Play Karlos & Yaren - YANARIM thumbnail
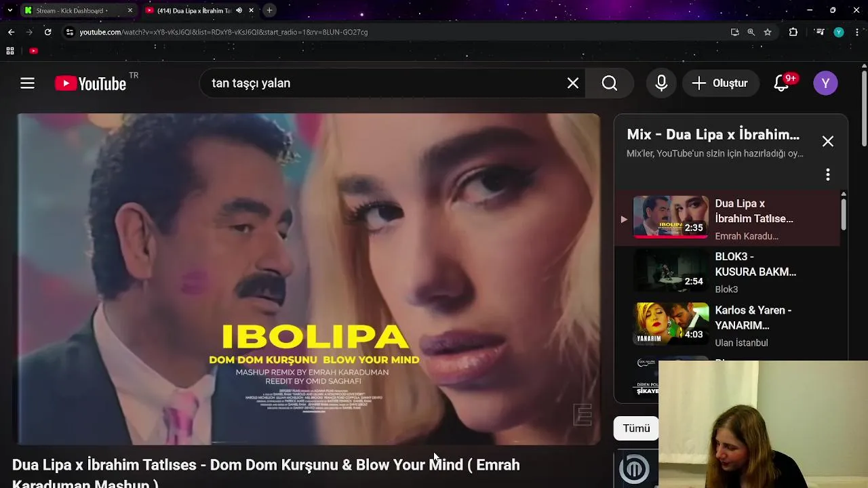The width and height of the screenshot is (868, 488). point(671,324)
